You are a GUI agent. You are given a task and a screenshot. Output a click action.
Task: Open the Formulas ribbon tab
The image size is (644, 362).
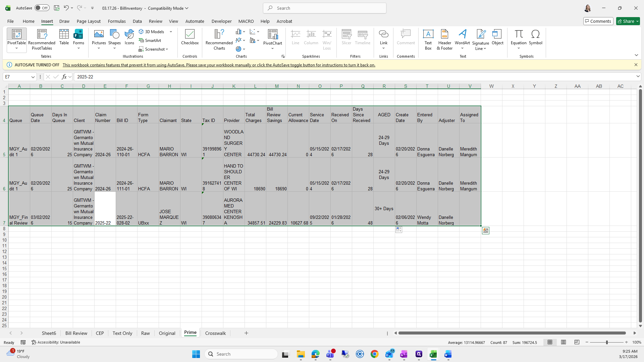click(117, 21)
